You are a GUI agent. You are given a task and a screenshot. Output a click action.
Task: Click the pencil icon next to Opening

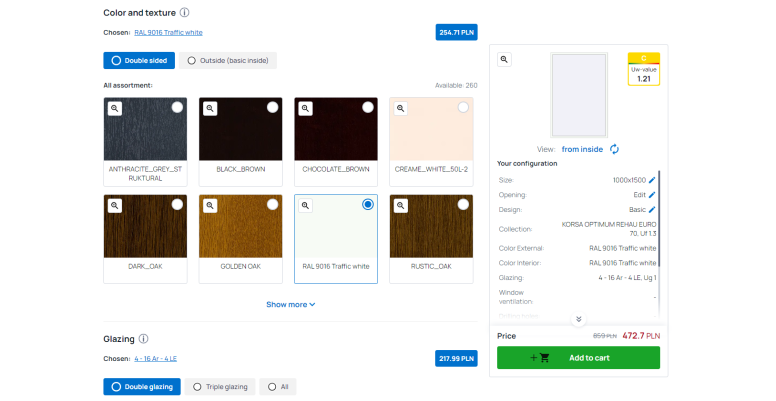(x=652, y=195)
